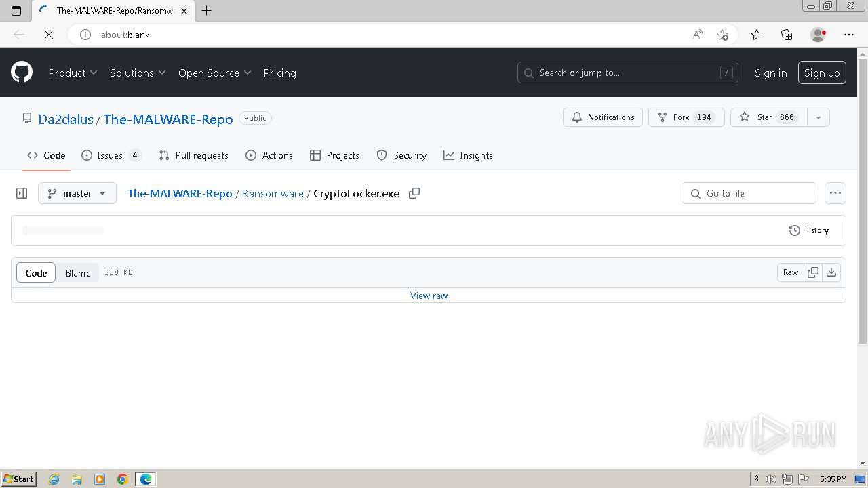Star the repository
This screenshot has width=868, height=488.
click(x=768, y=117)
